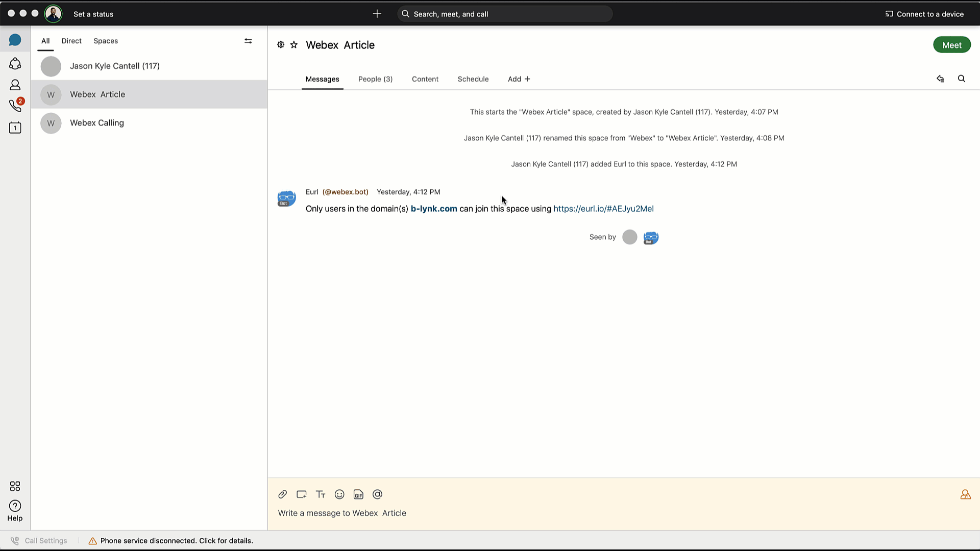Click the gray avatar in Seen by
Viewport: 980px width, 551px height.
click(x=630, y=237)
